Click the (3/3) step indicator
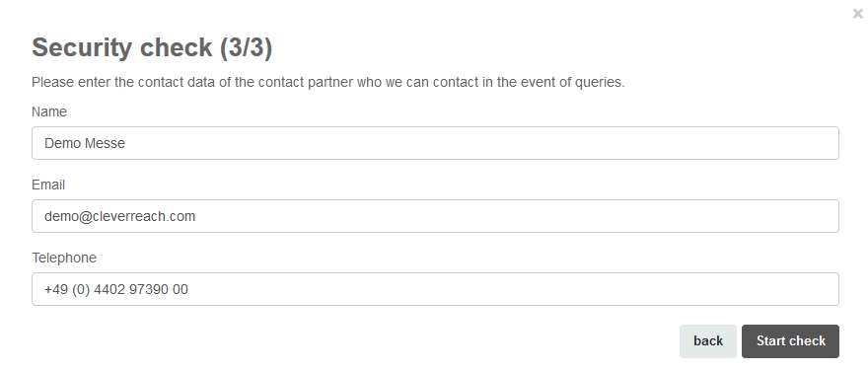Screen dimensions: 868x371 click(247, 47)
